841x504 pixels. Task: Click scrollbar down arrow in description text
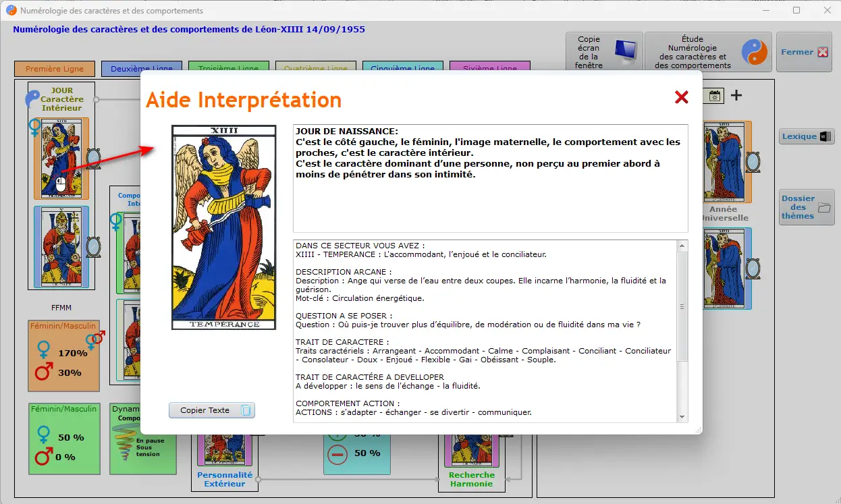682,417
